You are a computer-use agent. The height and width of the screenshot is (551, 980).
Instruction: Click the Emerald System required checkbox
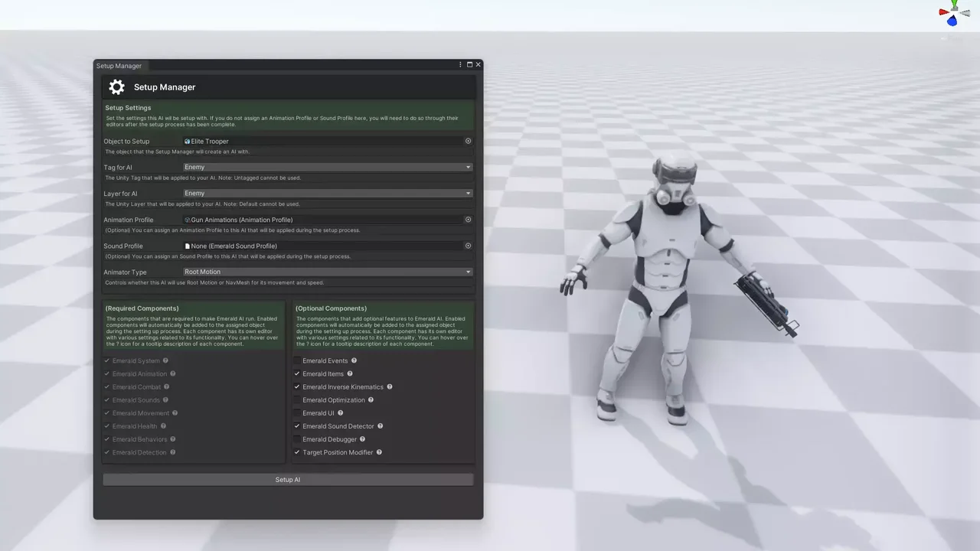click(x=107, y=360)
